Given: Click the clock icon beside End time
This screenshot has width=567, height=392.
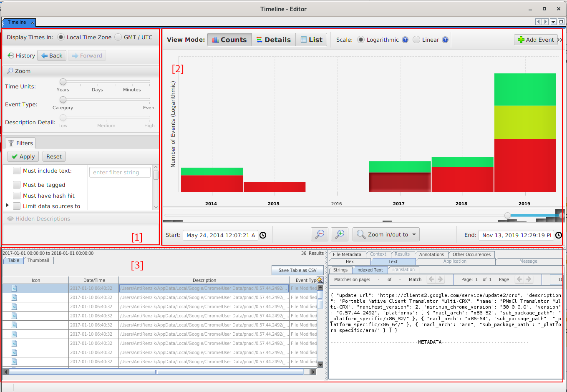Looking at the screenshot, I should tap(559, 235).
